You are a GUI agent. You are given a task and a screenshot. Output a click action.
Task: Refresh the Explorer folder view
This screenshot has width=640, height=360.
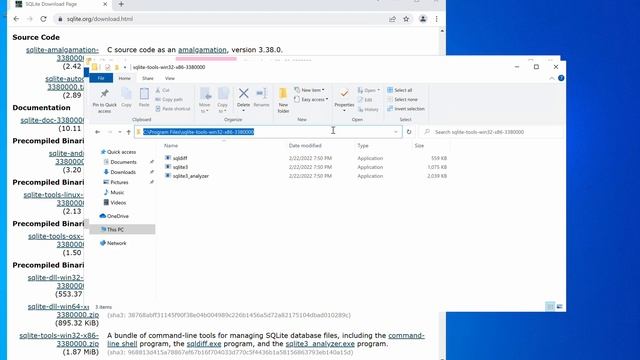409,132
